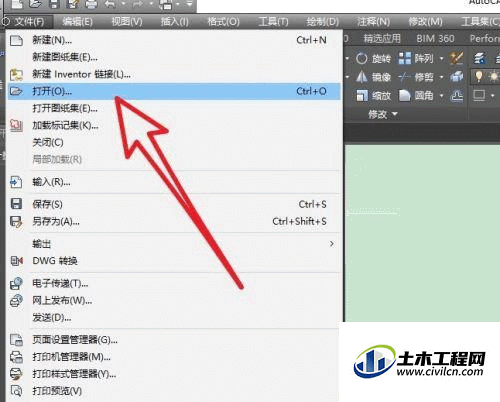
Task: Select the Array (阵列) tool in the ribbon
Action: [416, 59]
